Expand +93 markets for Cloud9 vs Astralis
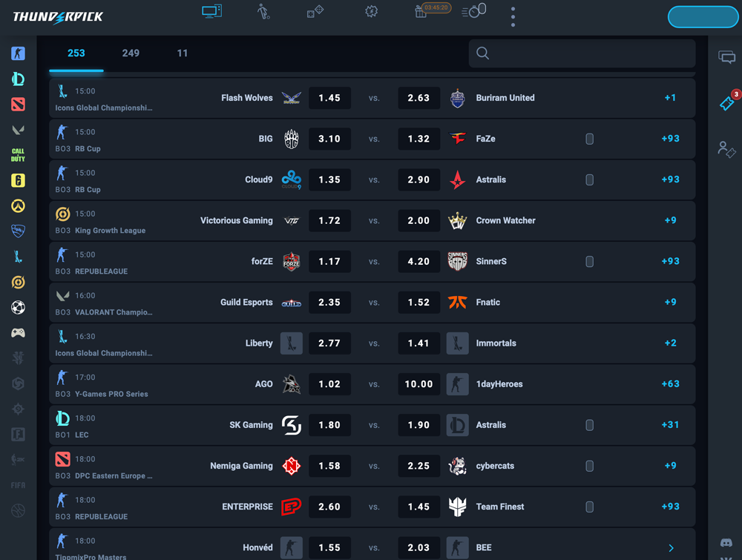 (670, 179)
